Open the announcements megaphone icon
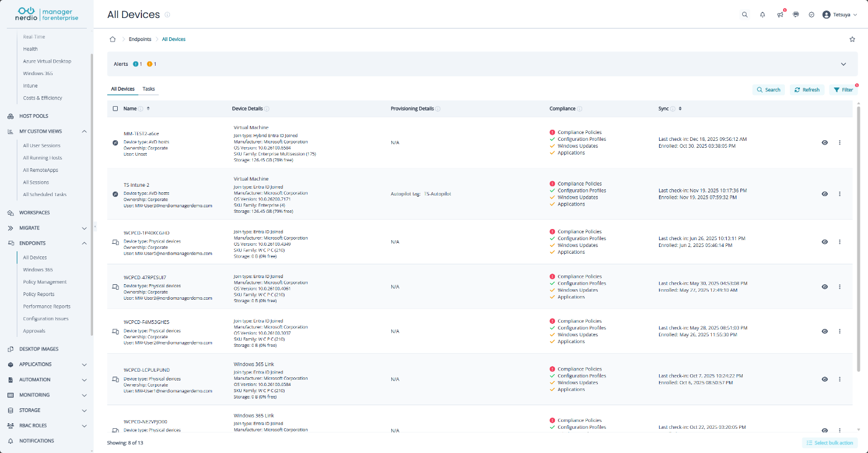 (x=780, y=15)
